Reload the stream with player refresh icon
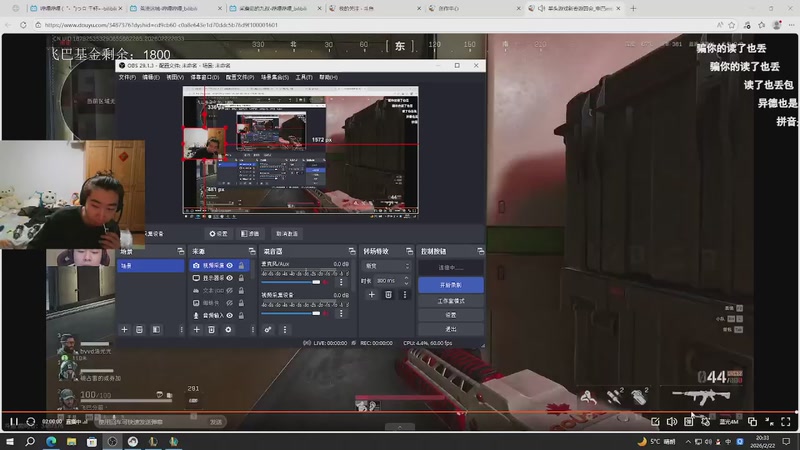This screenshot has width=800, height=450. (x=31, y=421)
